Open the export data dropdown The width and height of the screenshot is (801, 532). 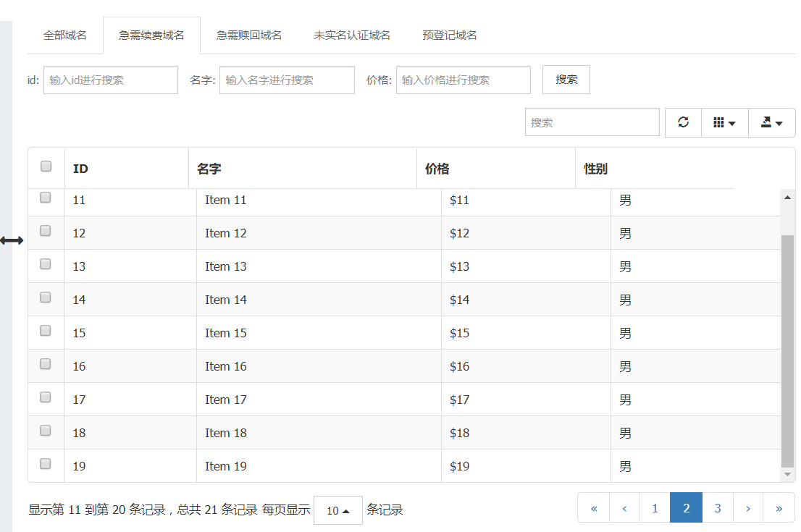pyautogui.click(x=771, y=122)
